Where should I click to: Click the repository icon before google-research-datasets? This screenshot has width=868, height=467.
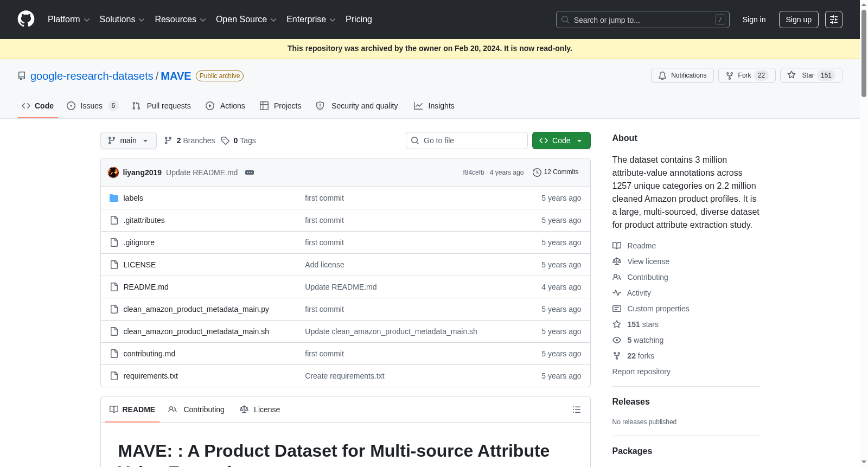(22, 76)
